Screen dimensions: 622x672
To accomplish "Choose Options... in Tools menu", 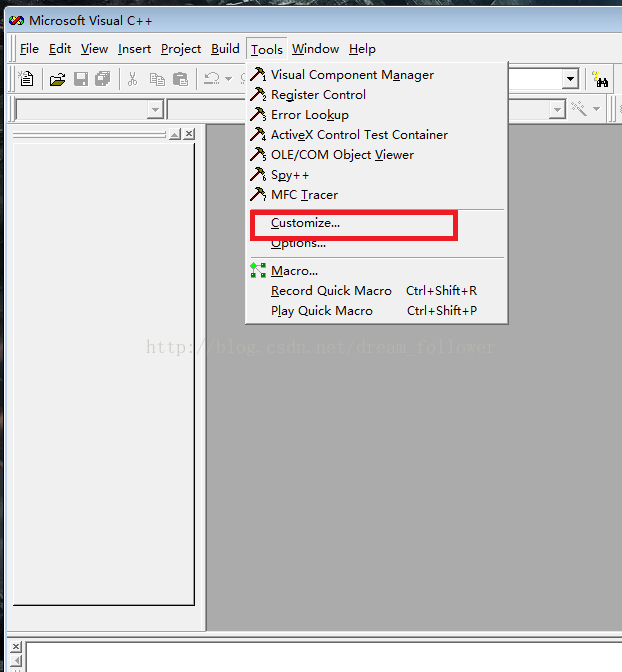I will (376, 243).
